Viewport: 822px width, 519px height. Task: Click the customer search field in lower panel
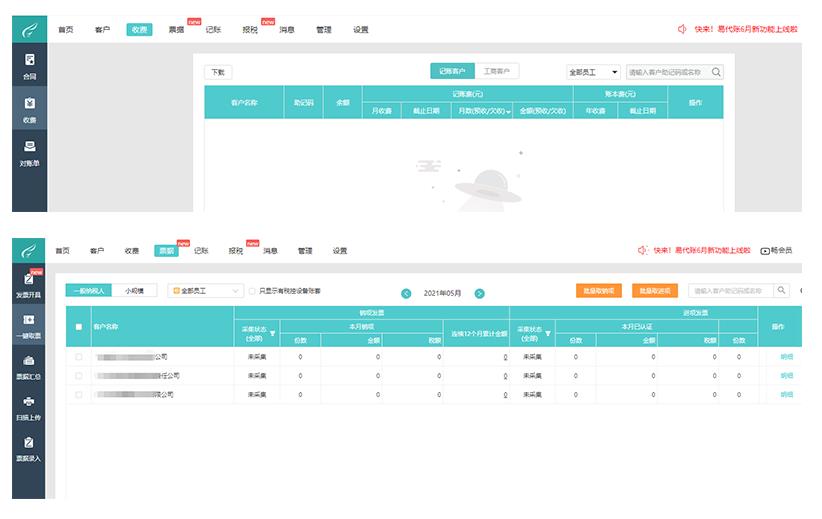731,291
